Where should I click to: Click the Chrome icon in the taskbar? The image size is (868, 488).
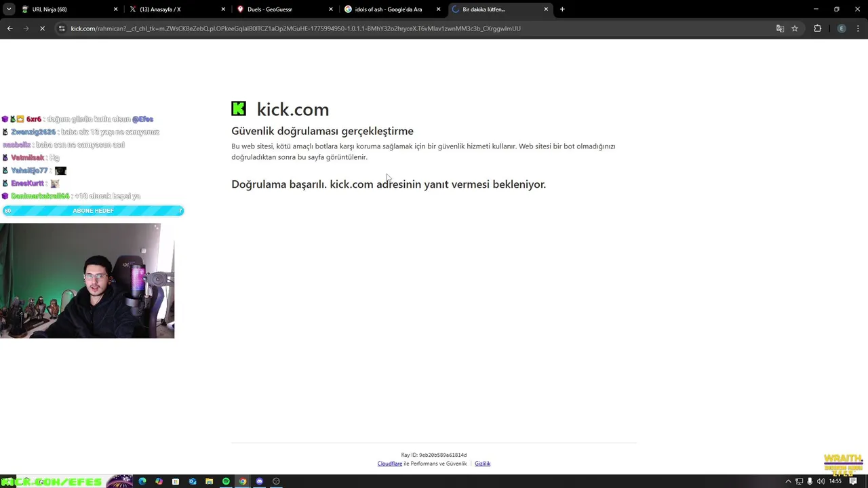[243, 481]
